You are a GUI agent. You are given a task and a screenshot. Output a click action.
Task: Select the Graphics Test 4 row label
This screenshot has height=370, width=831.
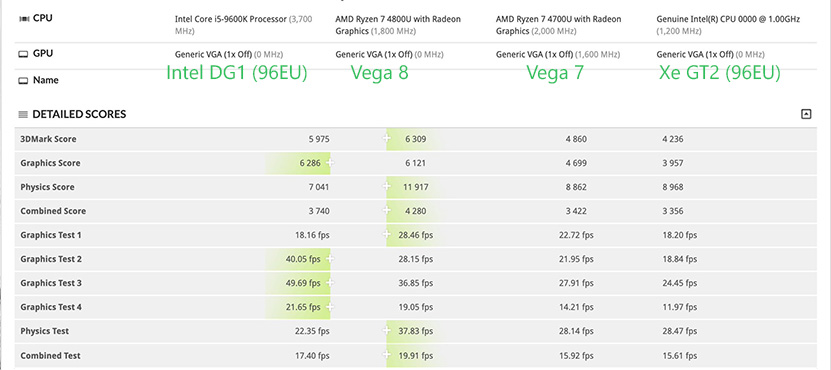[51, 307]
